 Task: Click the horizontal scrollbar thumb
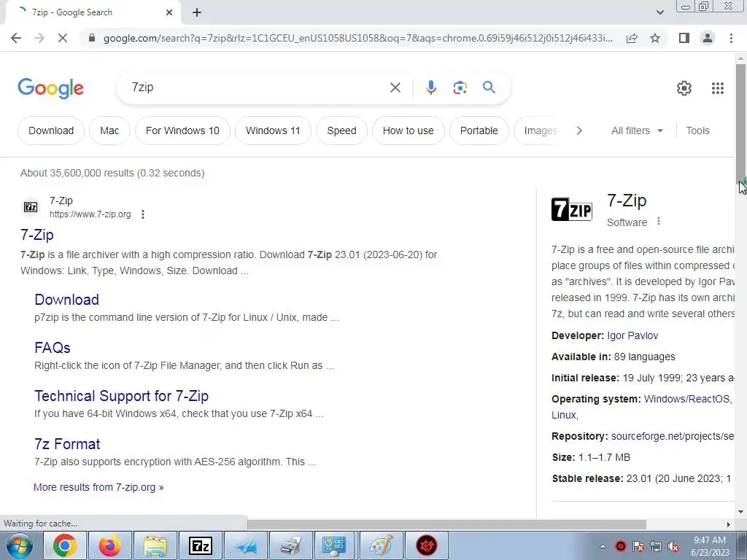[446, 524]
